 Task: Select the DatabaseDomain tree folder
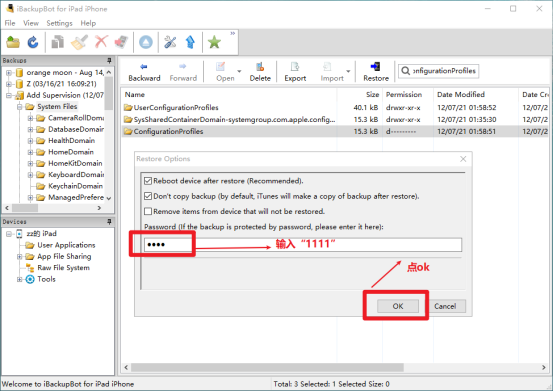click(76, 129)
